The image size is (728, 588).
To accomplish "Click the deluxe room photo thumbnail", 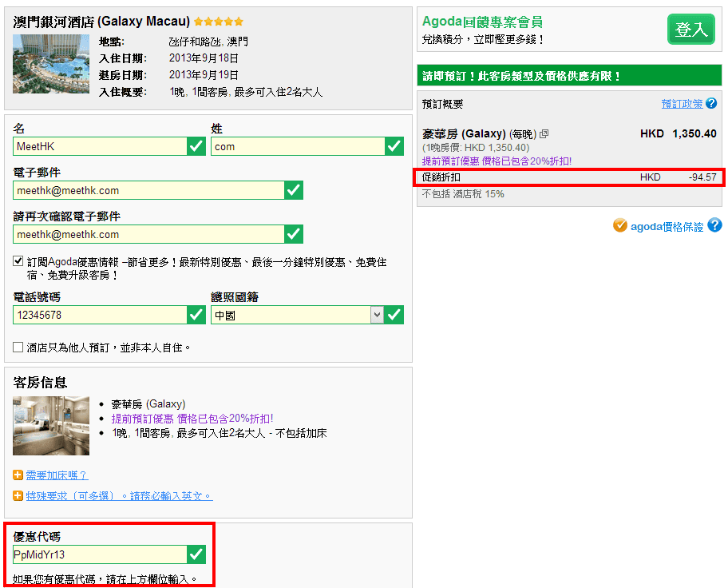I will (51, 425).
